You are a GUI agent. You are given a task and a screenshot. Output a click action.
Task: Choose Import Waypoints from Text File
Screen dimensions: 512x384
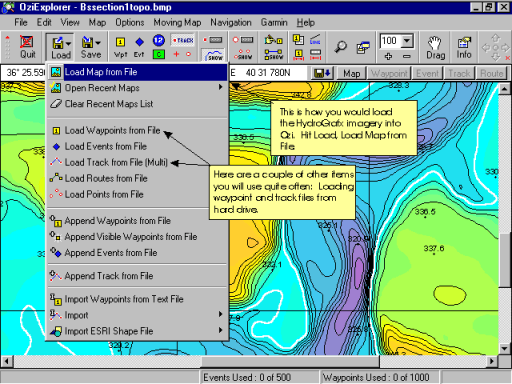pyautogui.click(x=138, y=299)
